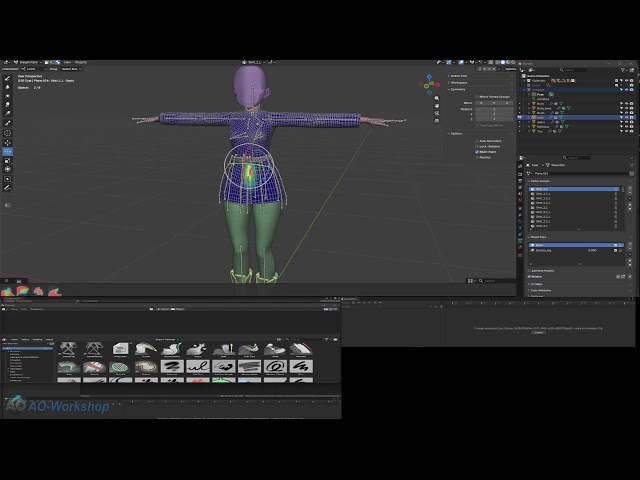Viewport: 640px width, 480px height.
Task: Open asset browser View menu
Action: coord(14,340)
